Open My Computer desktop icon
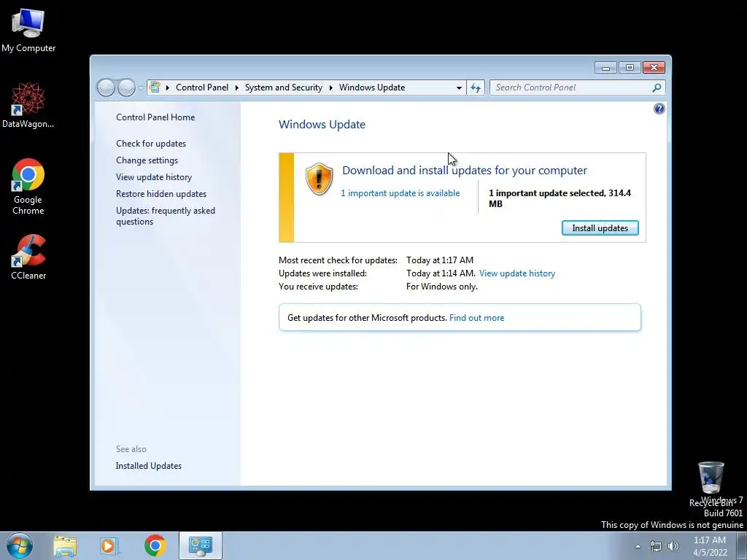Screen dimensions: 747x560 click(x=28, y=31)
